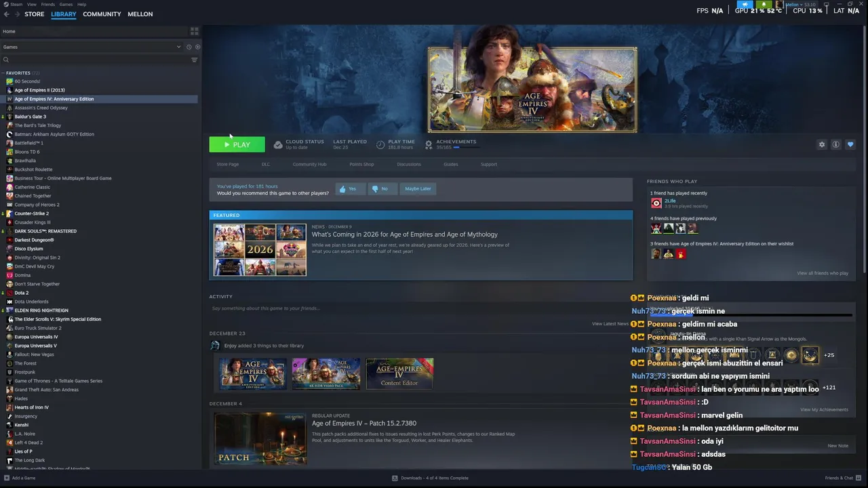Screen dimensions: 868x488
Task: Open game settings gear icon
Action: click(x=822, y=144)
